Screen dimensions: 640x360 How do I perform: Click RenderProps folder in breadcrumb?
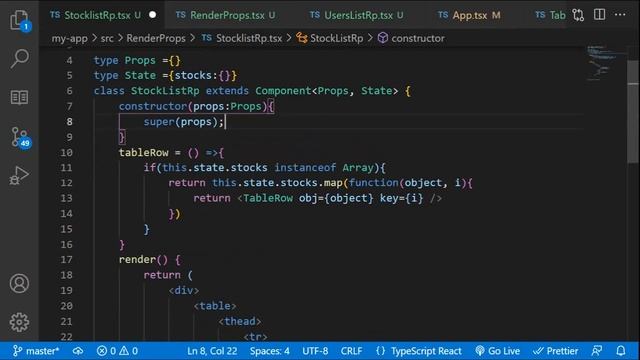(x=156, y=38)
